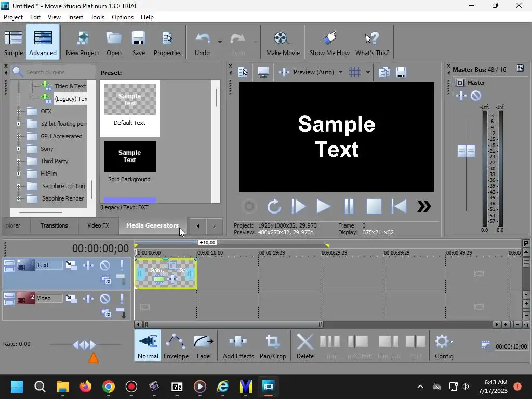Viewport: 532px width, 399px height.
Task: Expand the Sony folder
Action: click(x=18, y=149)
